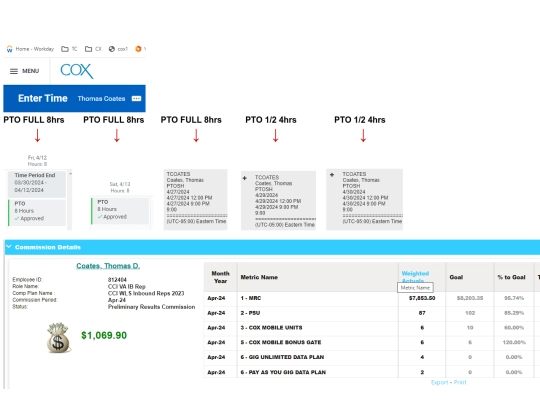Image resolution: width=540 pixels, height=405 pixels.
Task: Select the 4/27/2024 PTOSH time card
Action: [x=195, y=199]
